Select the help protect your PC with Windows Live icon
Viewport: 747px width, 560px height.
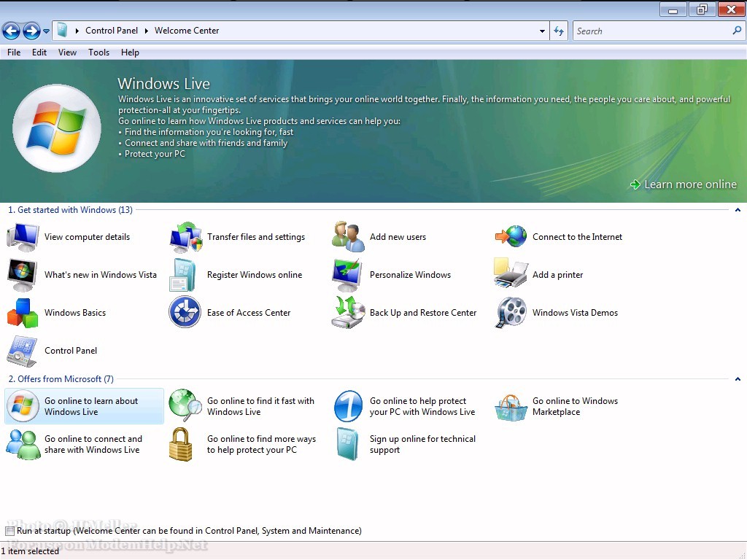pyautogui.click(x=348, y=406)
